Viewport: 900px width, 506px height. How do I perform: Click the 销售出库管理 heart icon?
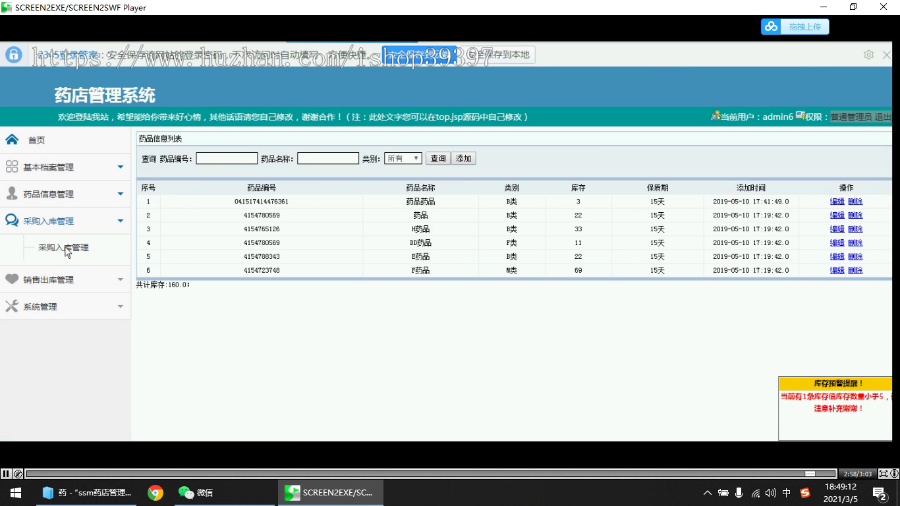[11, 279]
